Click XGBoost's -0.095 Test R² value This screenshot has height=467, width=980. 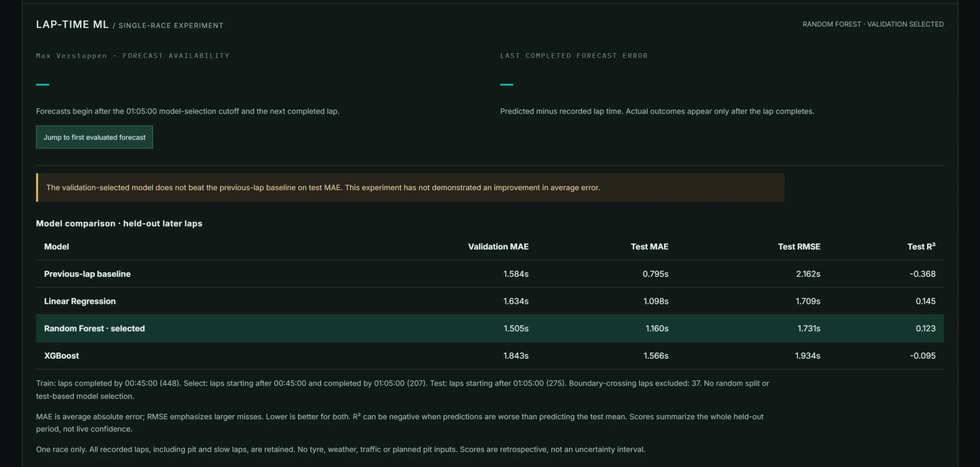pyautogui.click(x=922, y=356)
